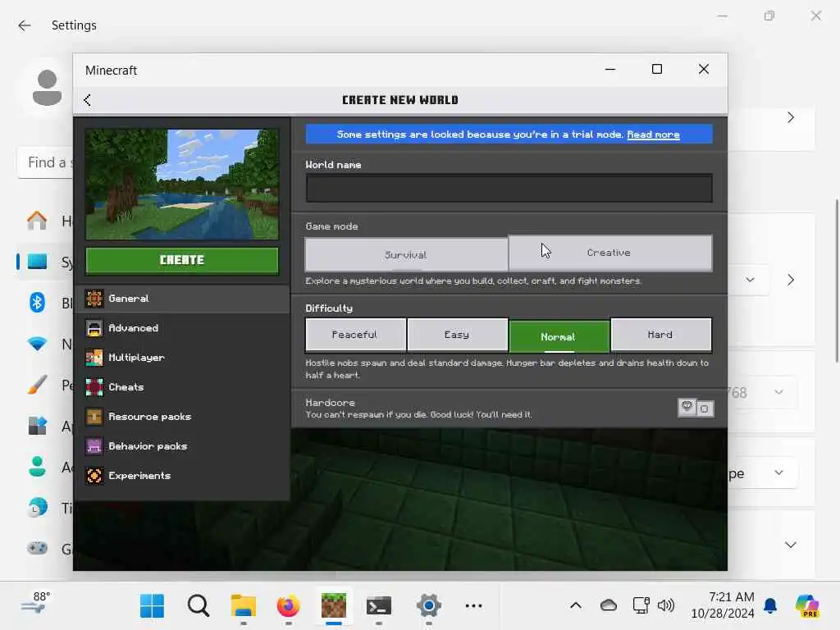Open Apps icon in Settings sidebar
The height and width of the screenshot is (630, 840).
tap(37, 426)
